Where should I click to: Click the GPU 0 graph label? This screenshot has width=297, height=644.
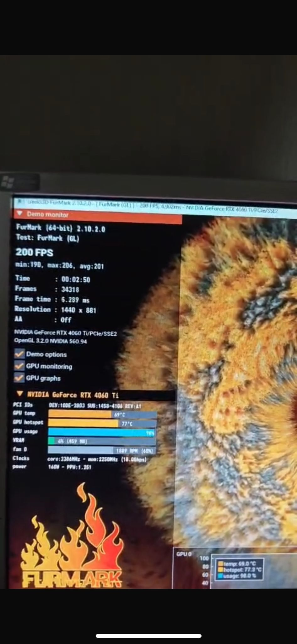coord(184,554)
